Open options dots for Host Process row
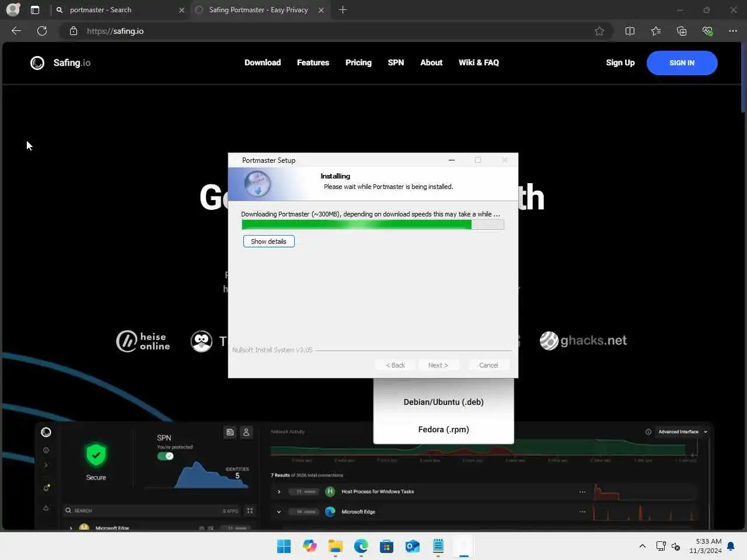Image resolution: width=747 pixels, height=560 pixels. click(x=582, y=492)
